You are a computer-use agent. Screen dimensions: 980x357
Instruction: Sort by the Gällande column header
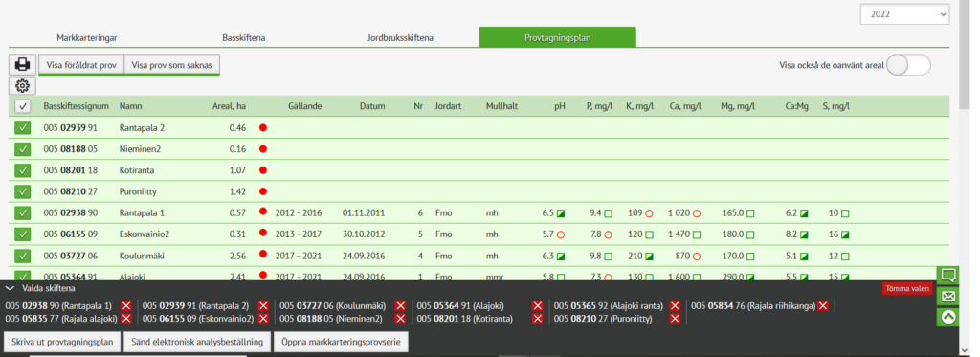[x=305, y=106]
